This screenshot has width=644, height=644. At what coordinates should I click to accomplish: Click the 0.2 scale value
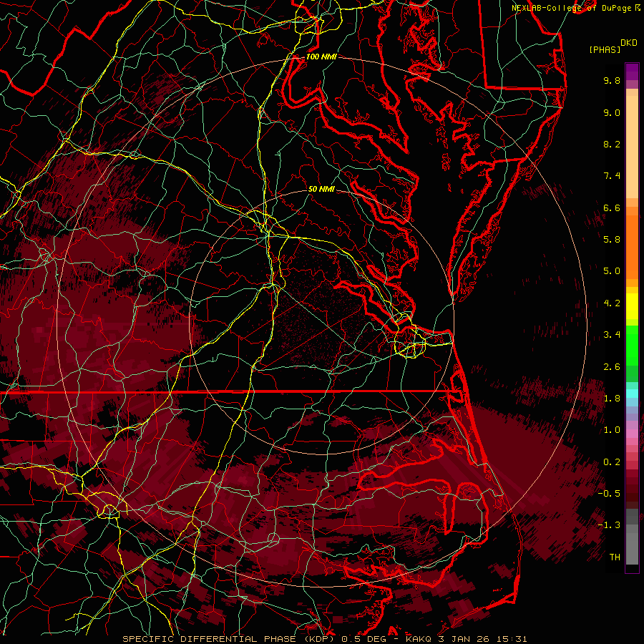pyautogui.click(x=612, y=462)
